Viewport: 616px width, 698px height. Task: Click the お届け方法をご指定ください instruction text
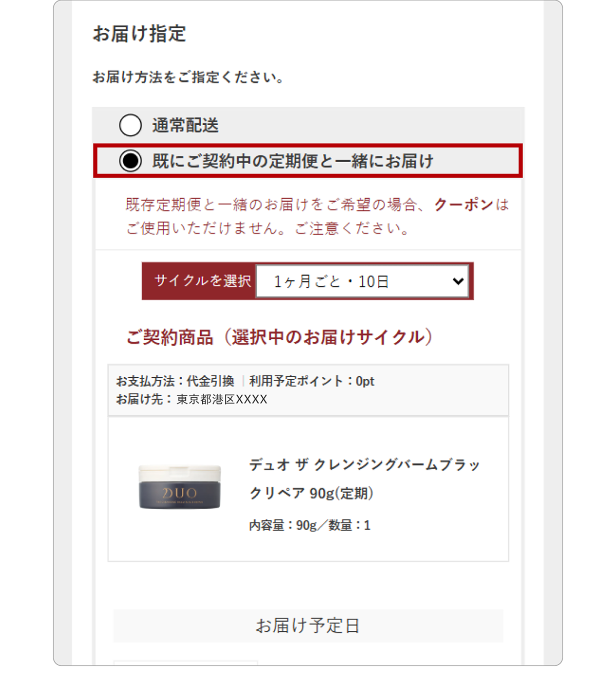(x=188, y=77)
